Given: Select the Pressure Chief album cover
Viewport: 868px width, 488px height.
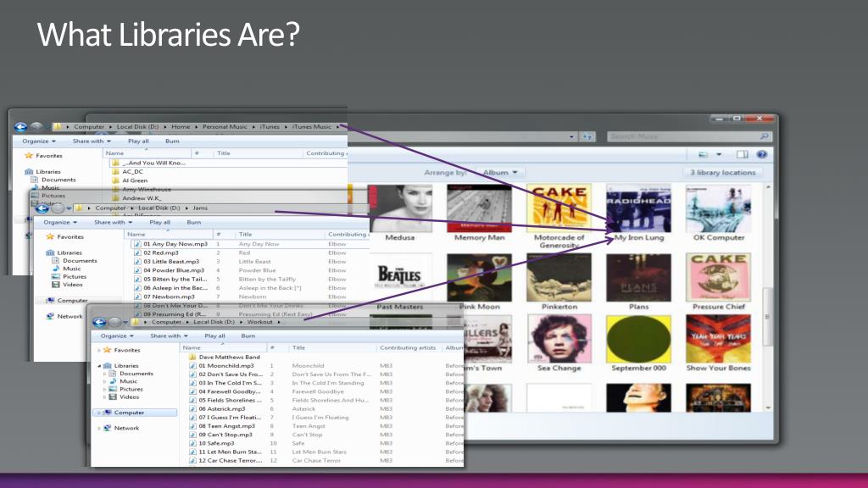Looking at the screenshot, I should pyautogui.click(x=718, y=278).
